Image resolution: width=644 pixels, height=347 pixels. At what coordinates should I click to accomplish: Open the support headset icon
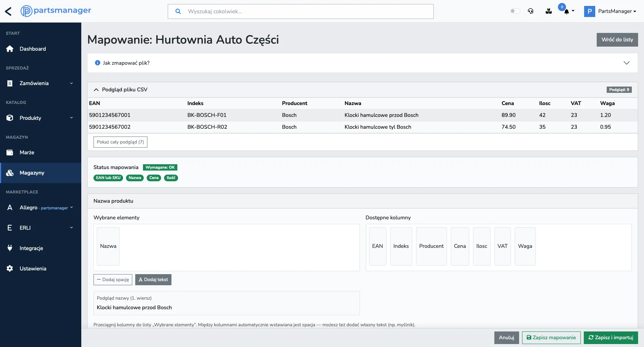click(x=531, y=11)
